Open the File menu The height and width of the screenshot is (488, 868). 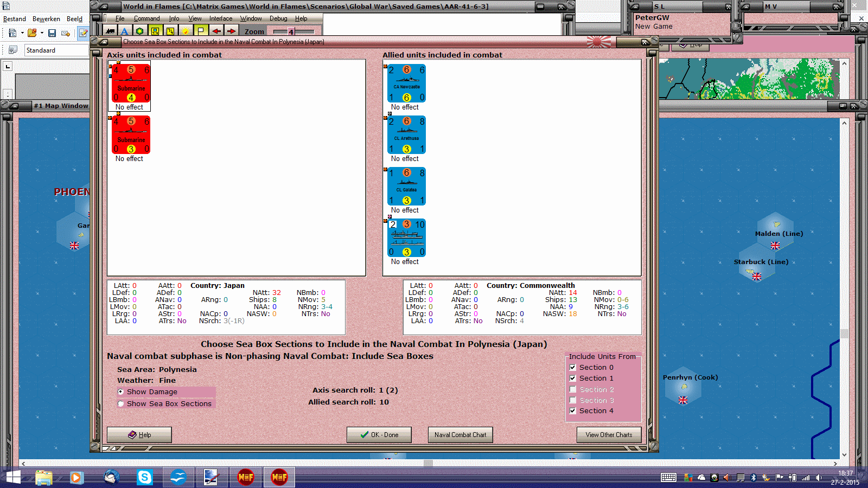120,18
